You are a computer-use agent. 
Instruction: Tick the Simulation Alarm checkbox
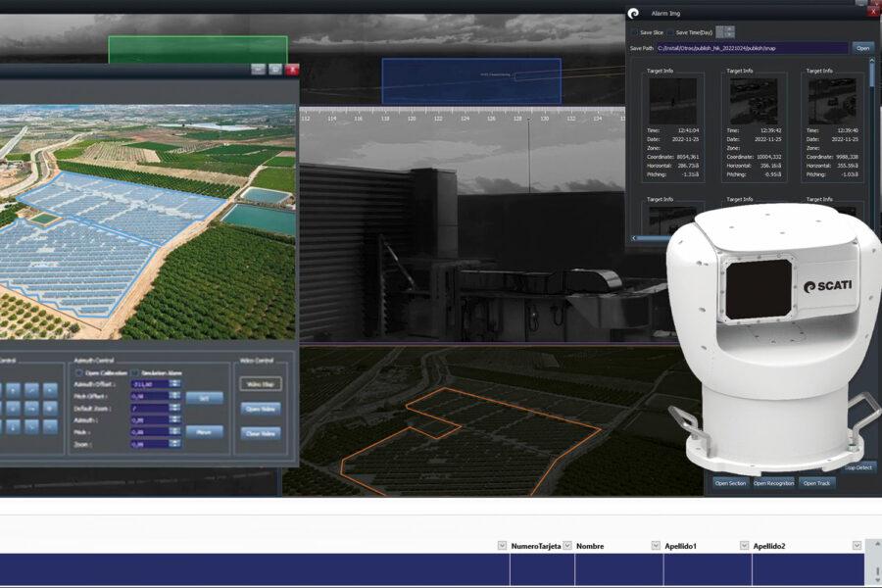[x=135, y=372]
